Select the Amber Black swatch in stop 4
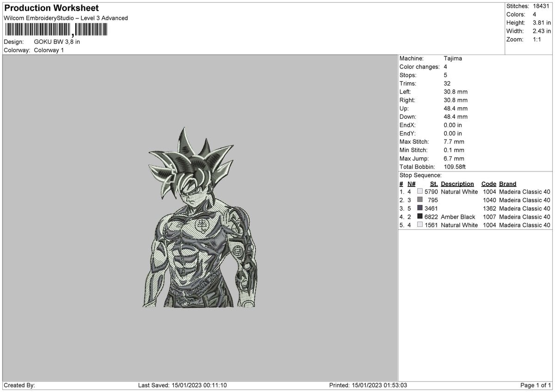Viewport: 555px width, 392px height. click(x=420, y=217)
